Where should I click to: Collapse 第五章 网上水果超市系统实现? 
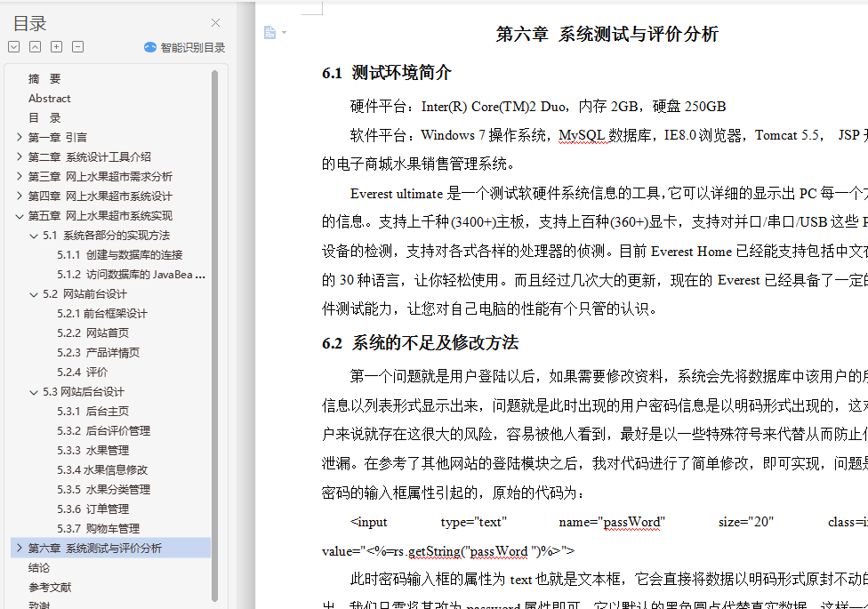point(20,216)
